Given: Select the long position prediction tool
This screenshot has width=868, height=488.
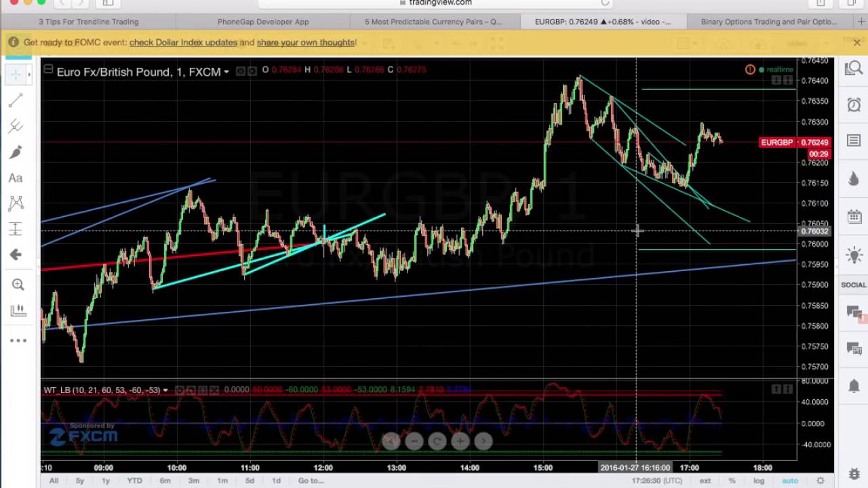Looking at the screenshot, I should [16, 228].
